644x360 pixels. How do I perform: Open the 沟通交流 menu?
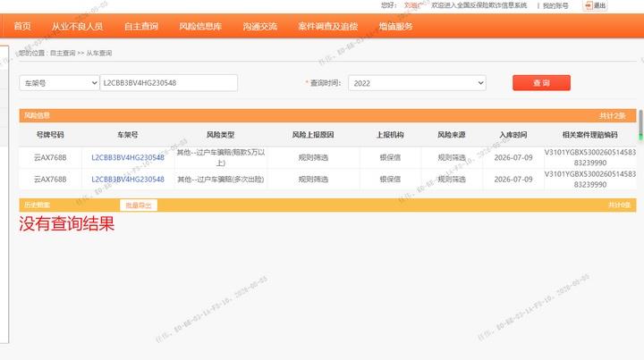tap(260, 26)
